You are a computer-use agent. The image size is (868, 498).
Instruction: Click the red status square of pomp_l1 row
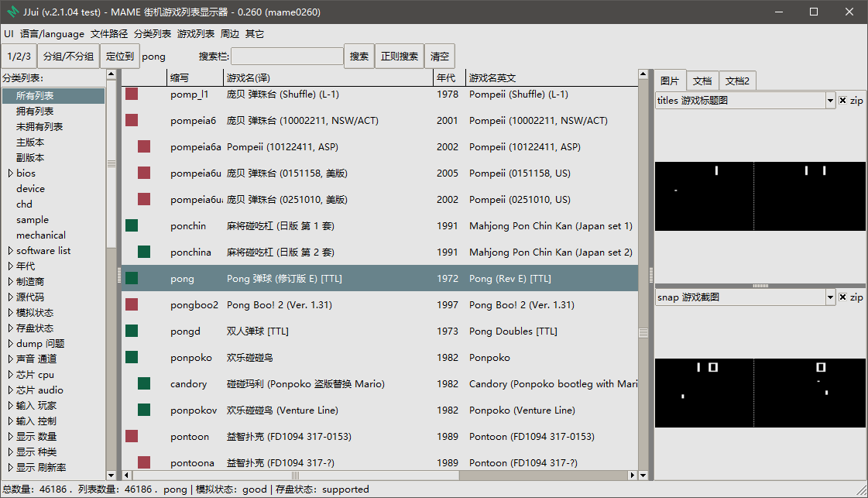(132, 94)
